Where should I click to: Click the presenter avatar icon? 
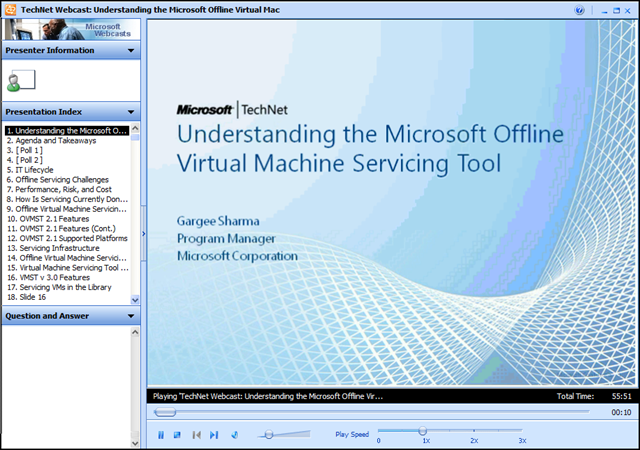coord(18,80)
